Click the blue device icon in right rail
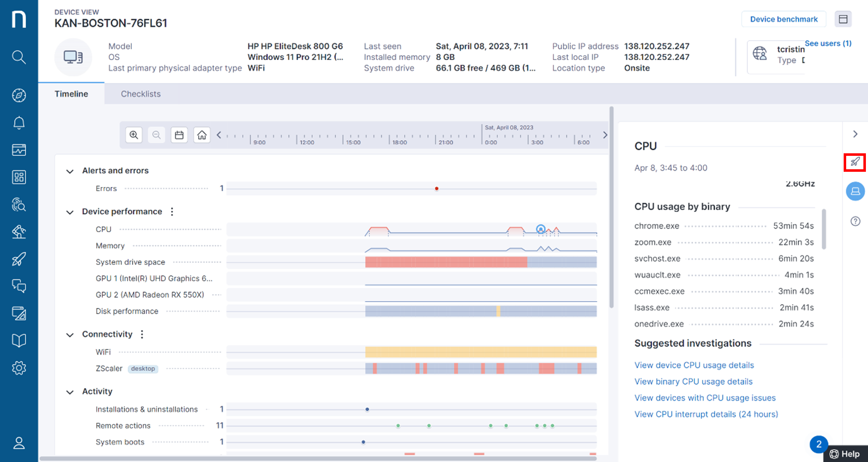 click(x=855, y=192)
